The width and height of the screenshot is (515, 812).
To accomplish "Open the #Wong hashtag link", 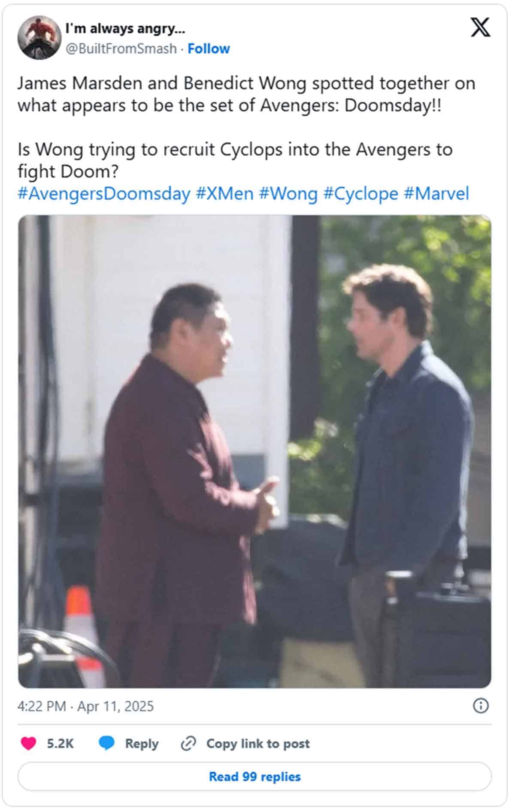I will (288, 194).
